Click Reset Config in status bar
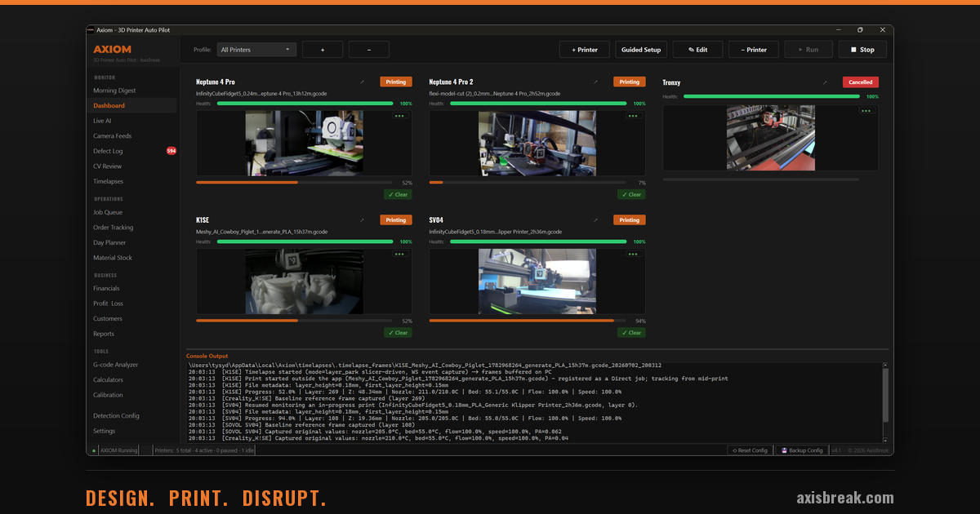The width and height of the screenshot is (980, 514). point(750,450)
